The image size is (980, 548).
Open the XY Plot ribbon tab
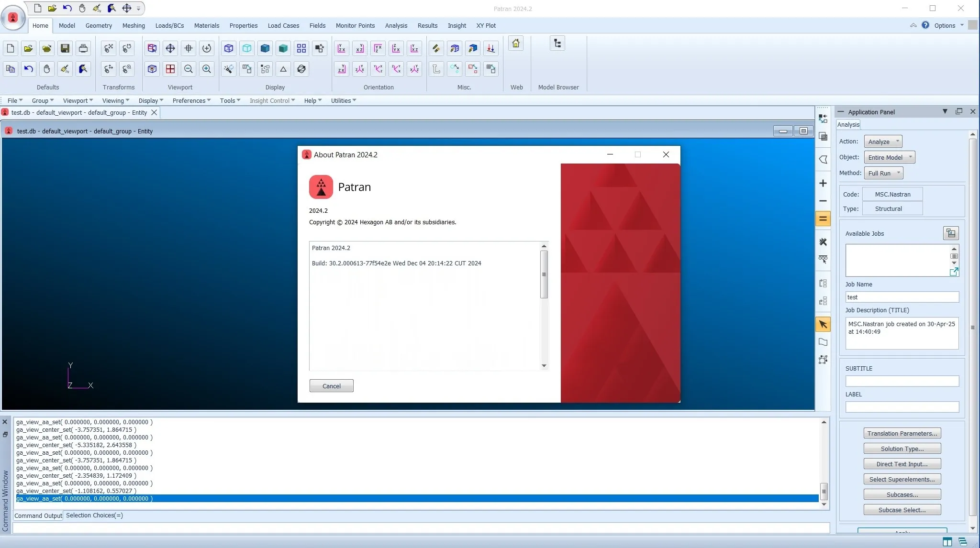(x=486, y=25)
